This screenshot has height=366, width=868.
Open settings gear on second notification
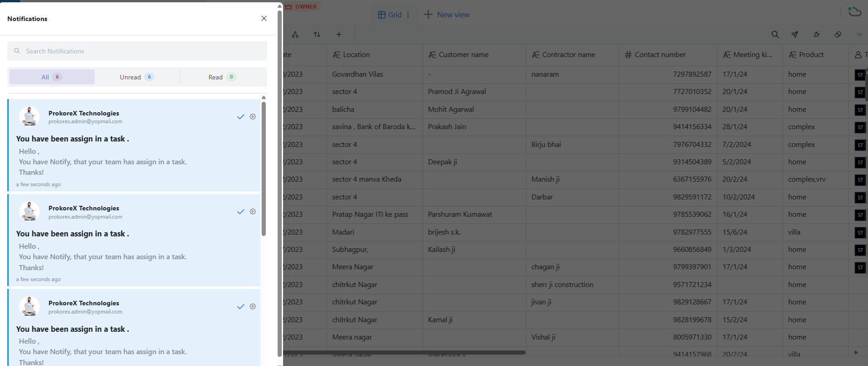[253, 212]
